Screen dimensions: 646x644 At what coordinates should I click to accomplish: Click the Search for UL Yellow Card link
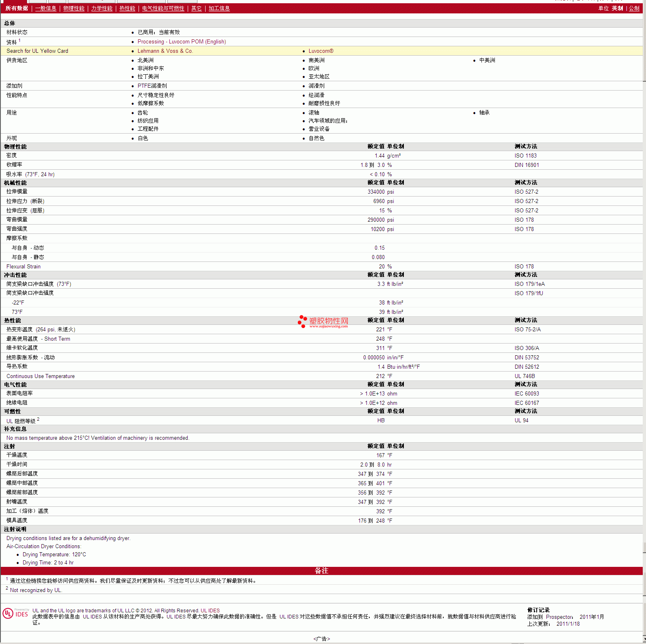click(x=37, y=51)
